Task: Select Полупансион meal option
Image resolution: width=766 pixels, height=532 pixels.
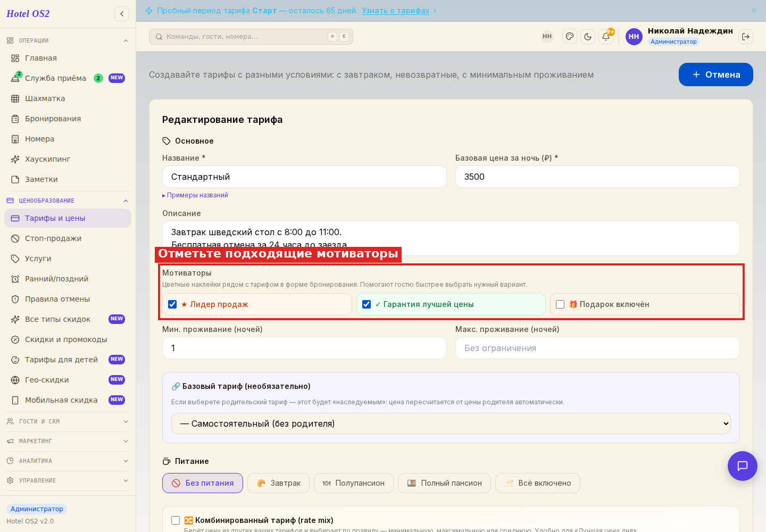Action: (x=354, y=483)
